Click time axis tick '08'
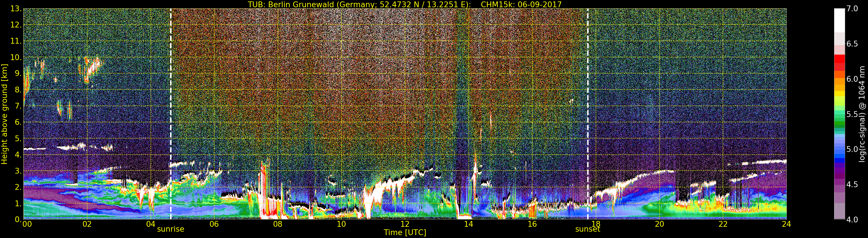868x238 pixels. pos(278,224)
